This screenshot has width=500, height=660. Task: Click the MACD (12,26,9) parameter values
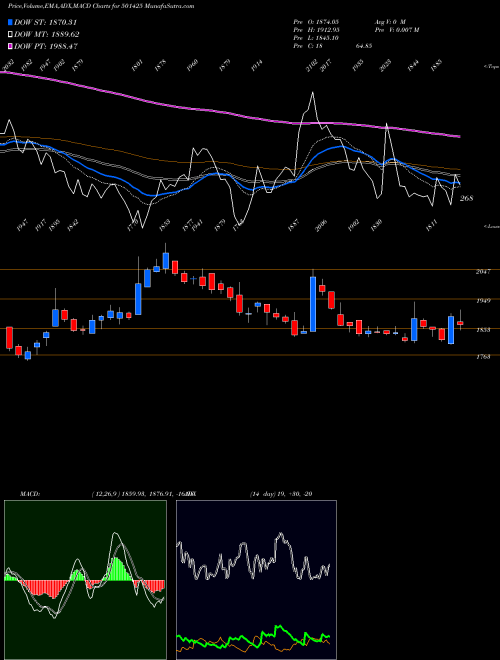[143, 494]
